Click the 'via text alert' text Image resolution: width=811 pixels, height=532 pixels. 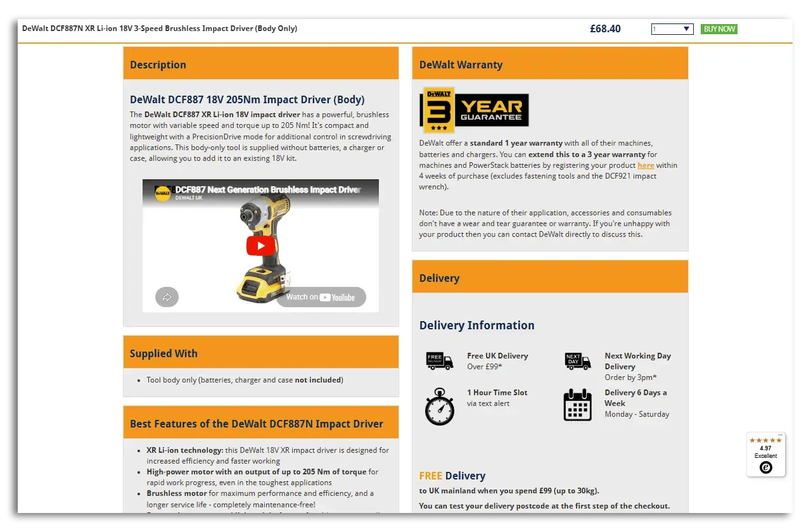click(x=488, y=403)
